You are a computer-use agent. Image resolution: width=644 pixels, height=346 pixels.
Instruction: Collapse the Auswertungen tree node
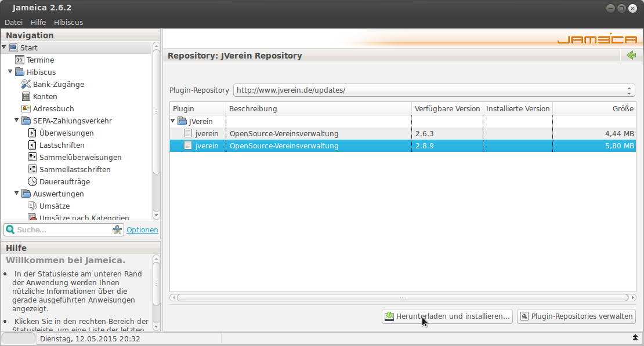pos(16,194)
